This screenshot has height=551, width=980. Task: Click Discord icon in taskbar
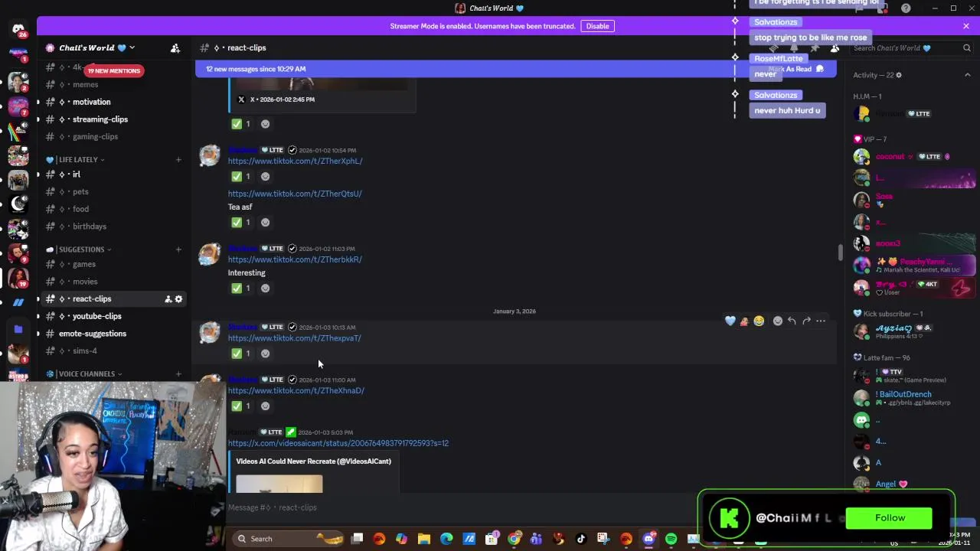[x=648, y=539]
